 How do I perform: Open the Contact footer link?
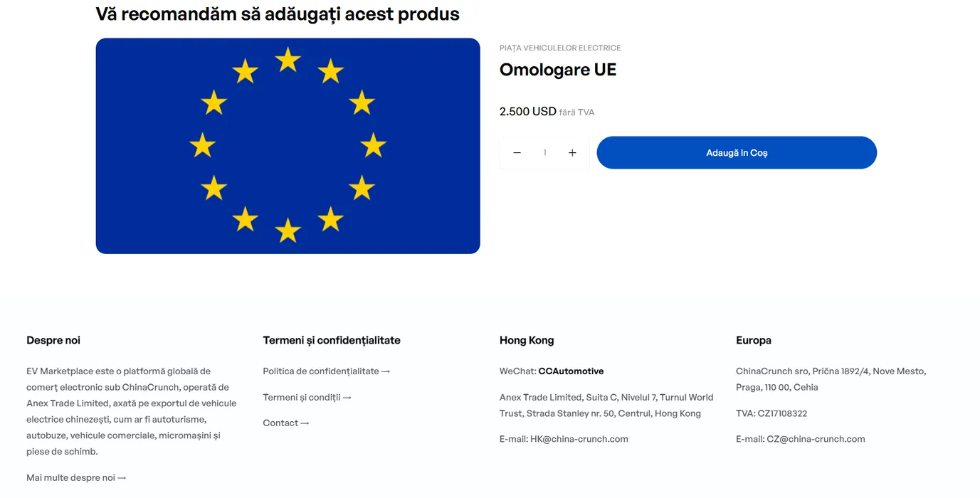(285, 423)
